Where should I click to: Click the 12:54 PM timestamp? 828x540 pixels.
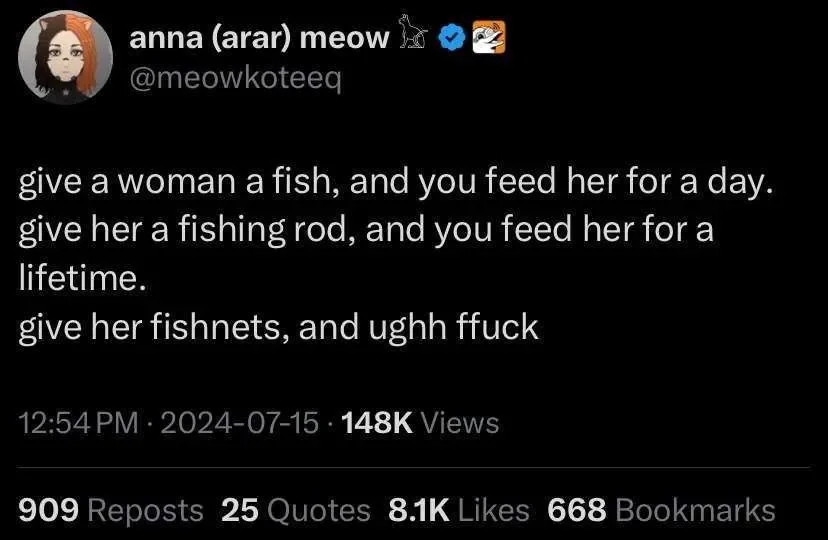[78, 423]
